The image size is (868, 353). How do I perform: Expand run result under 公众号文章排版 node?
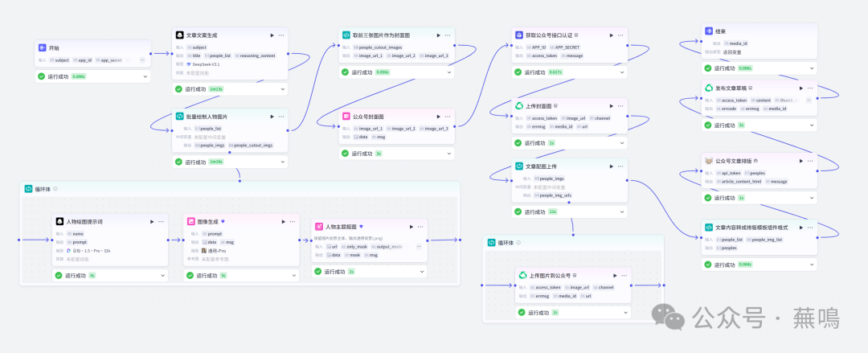pyautogui.click(x=811, y=197)
